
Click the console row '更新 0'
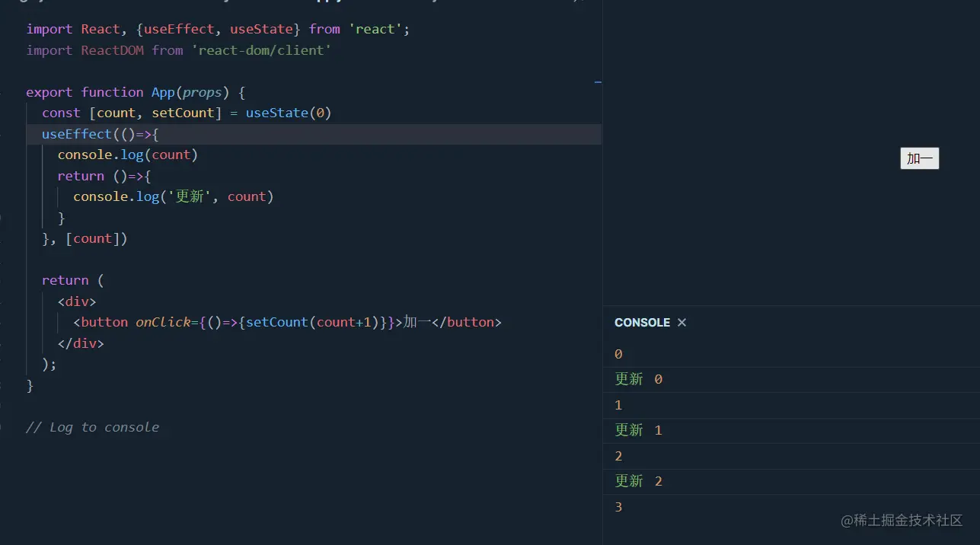pyautogui.click(x=791, y=379)
